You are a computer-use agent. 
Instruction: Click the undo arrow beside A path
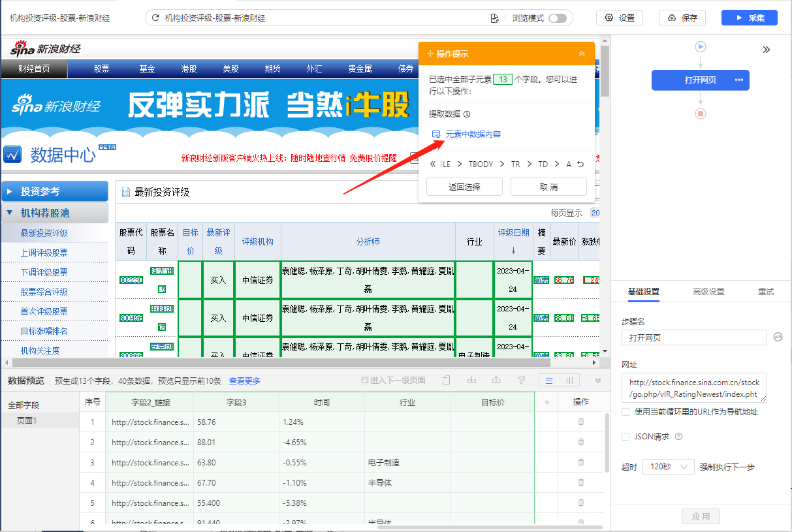tap(580, 164)
